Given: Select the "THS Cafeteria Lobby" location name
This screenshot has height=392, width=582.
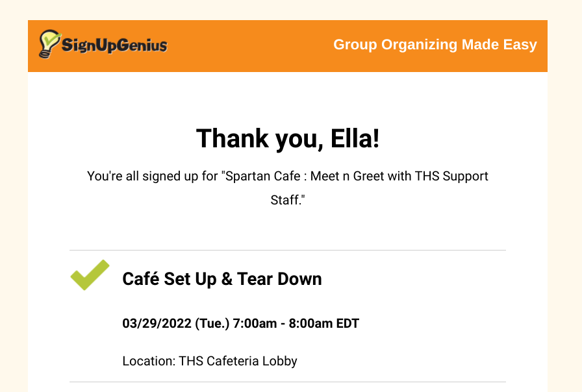Looking at the screenshot, I should click(238, 361).
